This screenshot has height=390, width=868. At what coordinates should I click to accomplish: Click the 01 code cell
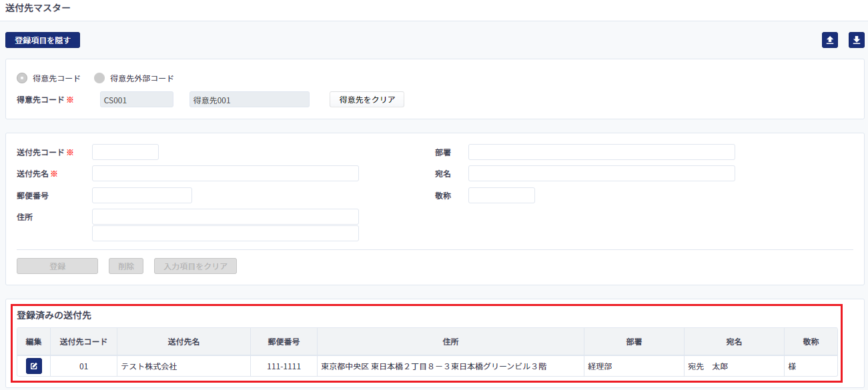tap(84, 366)
